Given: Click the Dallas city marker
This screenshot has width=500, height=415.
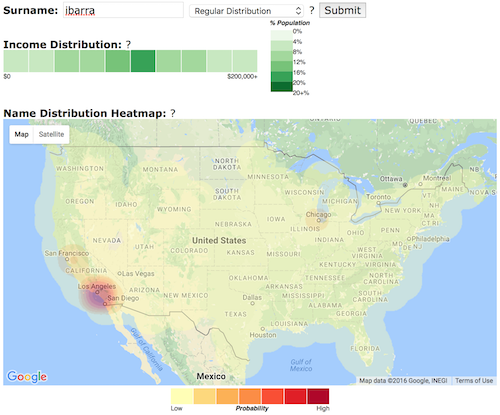Looking at the screenshot, I should tap(252, 303).
